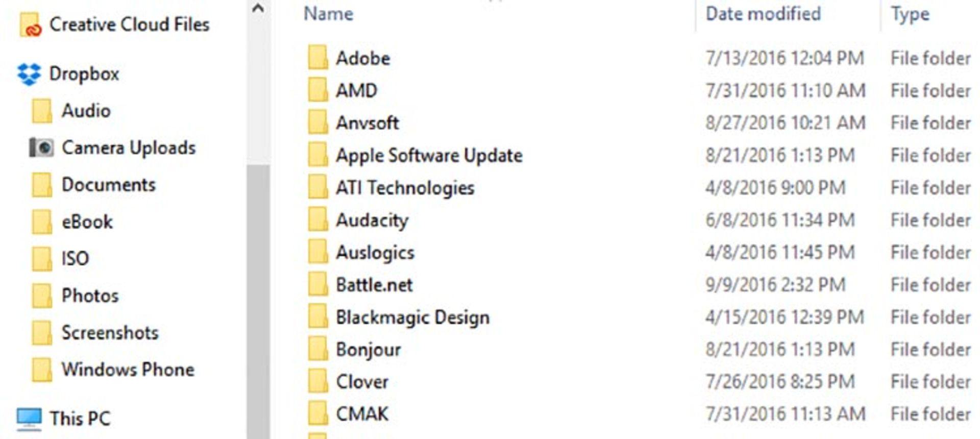Click Adobe's date 7/13/2016 12:04 PM

point(785,58)
